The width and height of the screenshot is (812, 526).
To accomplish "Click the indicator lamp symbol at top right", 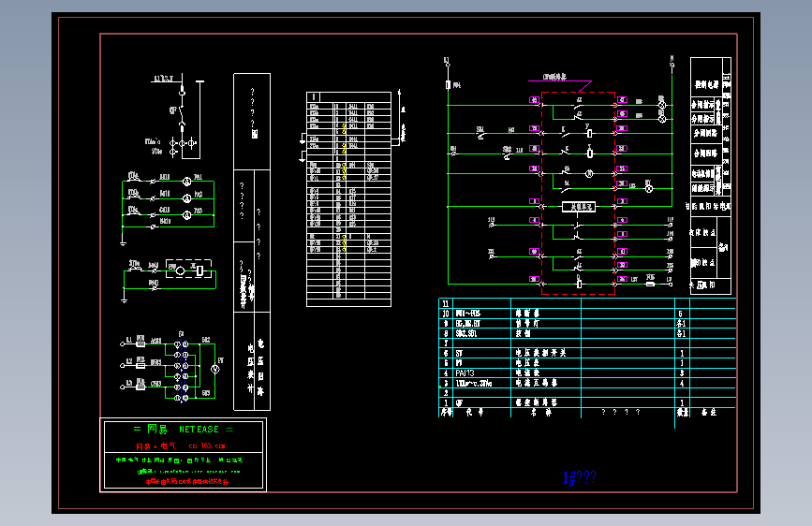I will pyautogui.click(x=662, y=105).
